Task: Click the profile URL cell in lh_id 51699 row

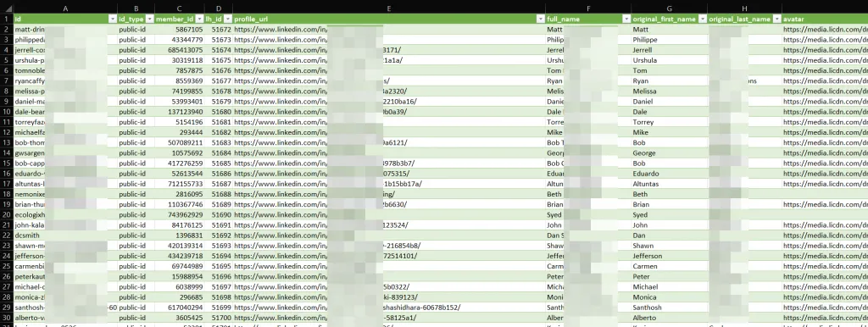Action: (x=389, y=307)
